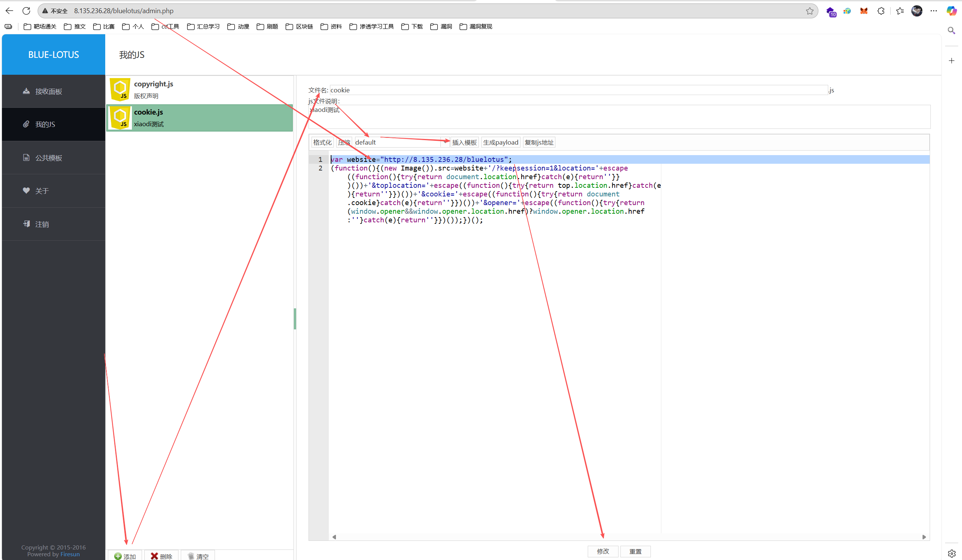Open browser sidebar settings gear

[x=951, y=553]
